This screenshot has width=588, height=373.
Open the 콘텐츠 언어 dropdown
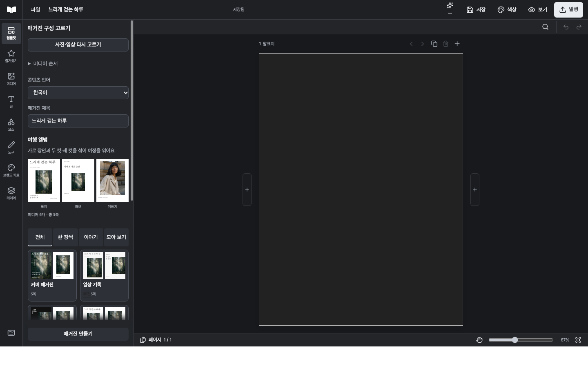pyautogui.click(x=78, y=93)
